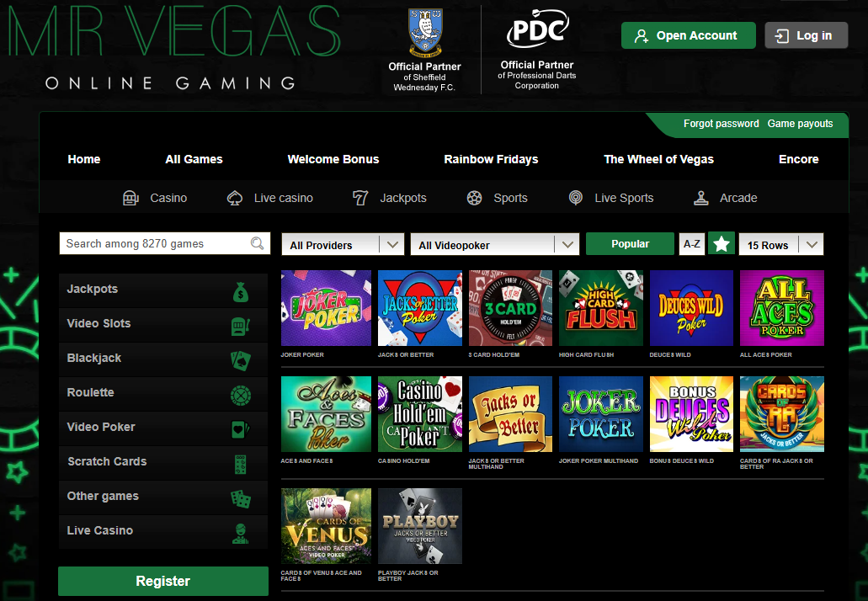
Task: Click the Other games dice icon
Action: coord(240,498)
